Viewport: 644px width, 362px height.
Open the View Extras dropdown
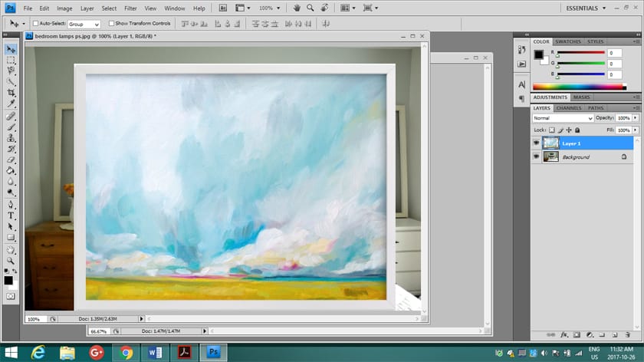pos(242,8)
